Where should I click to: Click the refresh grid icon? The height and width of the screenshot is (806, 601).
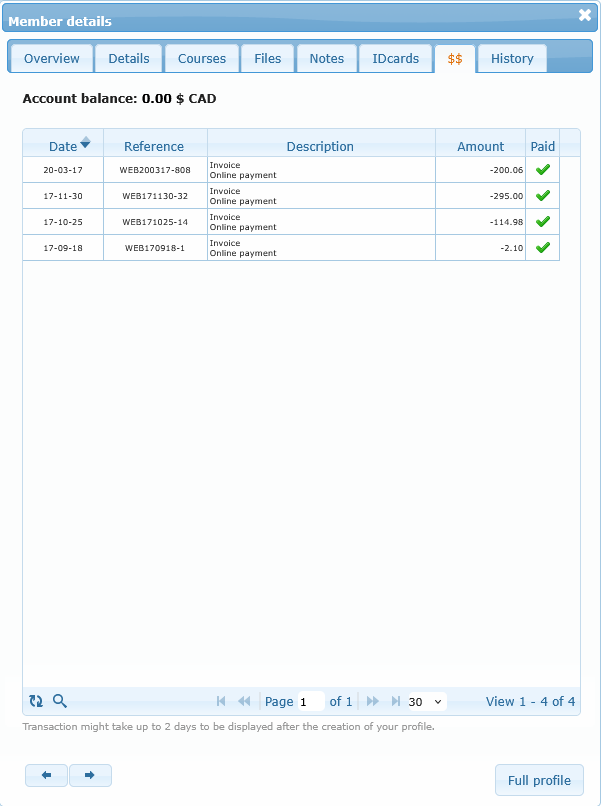tap(36, 701)
